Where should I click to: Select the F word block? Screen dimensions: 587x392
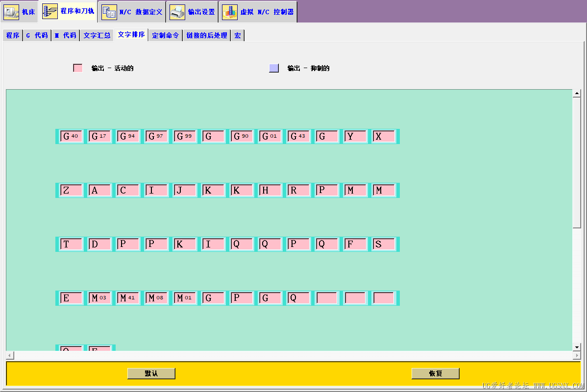tap(356, 244)
